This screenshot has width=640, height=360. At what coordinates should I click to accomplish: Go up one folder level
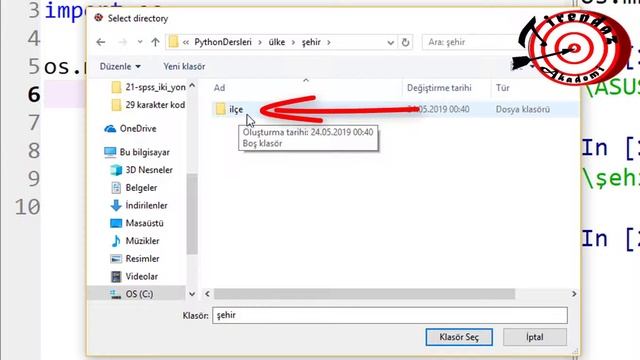coord(155,42)
